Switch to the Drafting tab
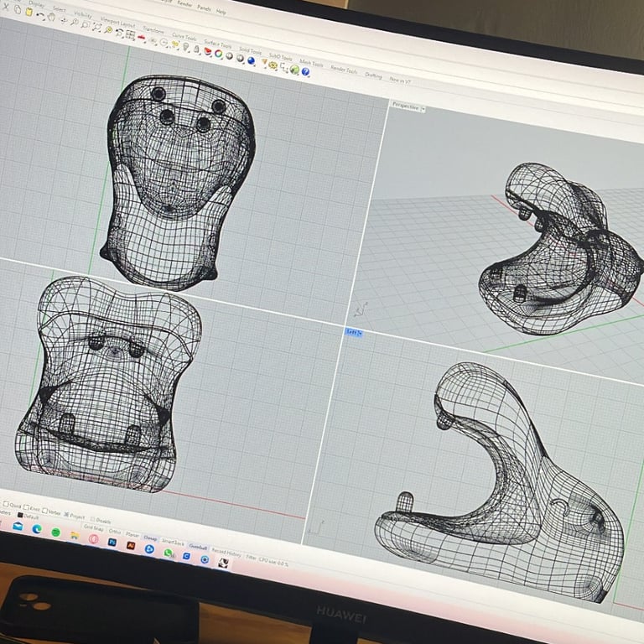 coord(373,75)
